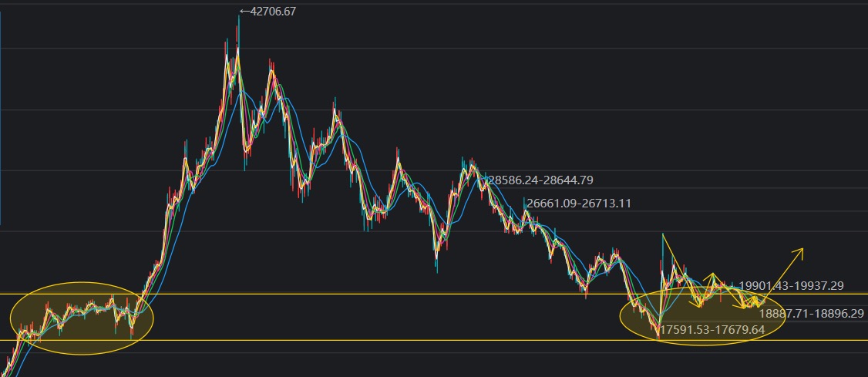This screenshot has height=377, width=868.
Task: Click the 19901.43-19937.29 price label
Action: (791, 286)
